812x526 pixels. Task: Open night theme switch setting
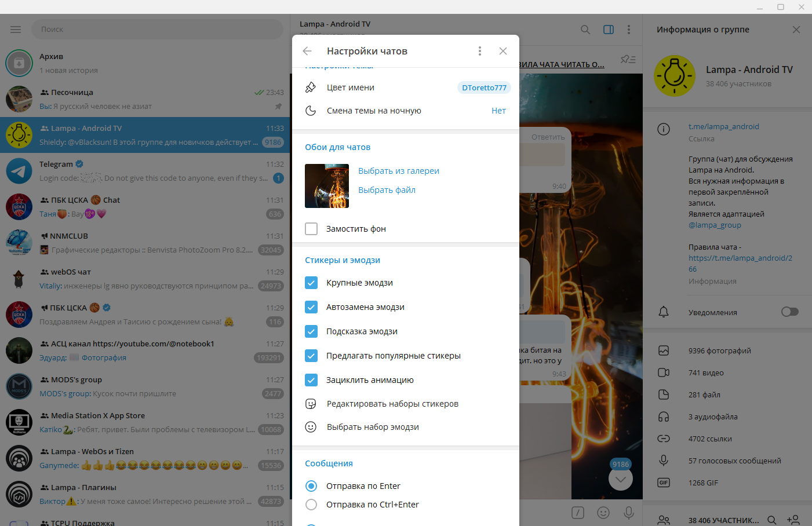coord(406,111)
